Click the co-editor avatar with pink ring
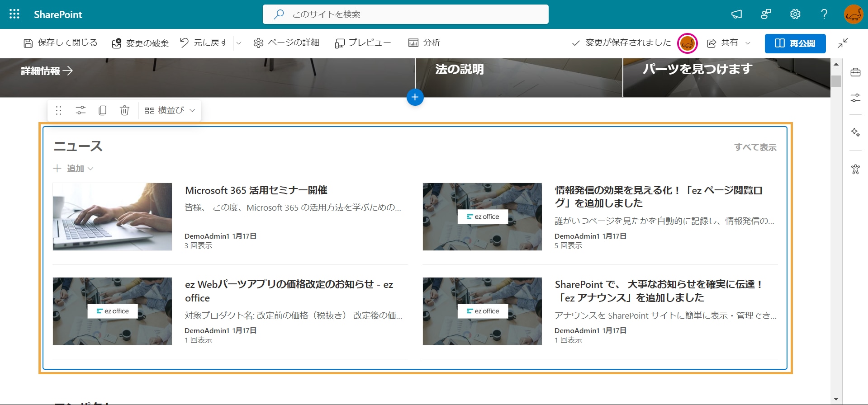The width and height of the screenshot is (868, 405). (x=687, y=43)
